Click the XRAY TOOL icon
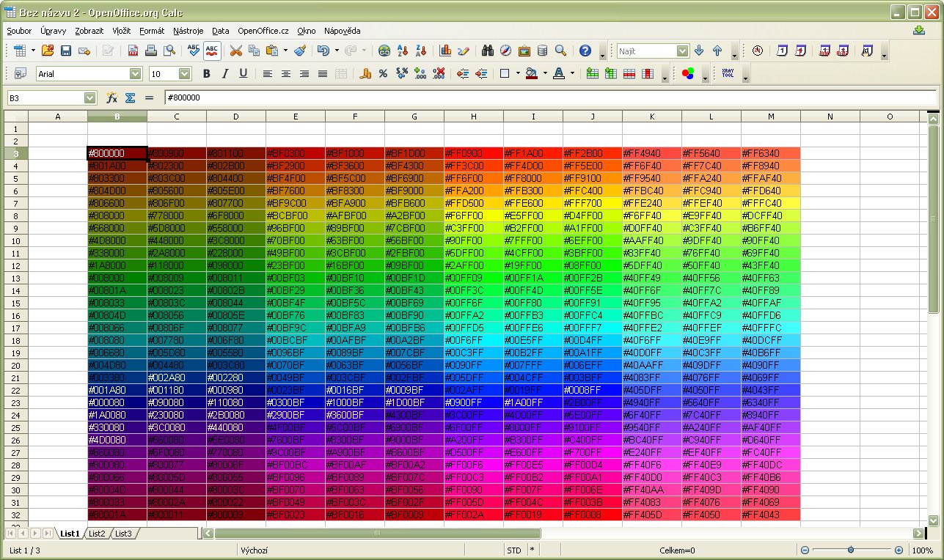The width and height of the screenshot is (944, 560). 728,73
